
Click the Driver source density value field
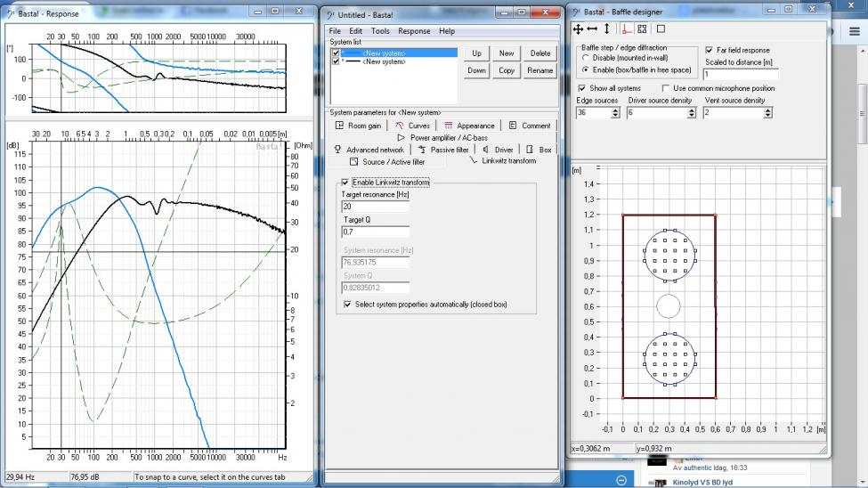click(x=657, y=112)
